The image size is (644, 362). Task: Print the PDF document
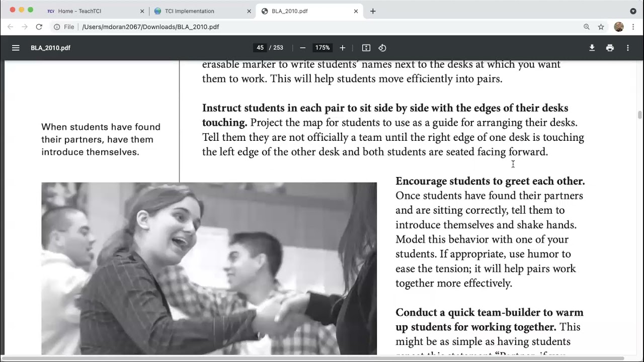click(610, 48)
